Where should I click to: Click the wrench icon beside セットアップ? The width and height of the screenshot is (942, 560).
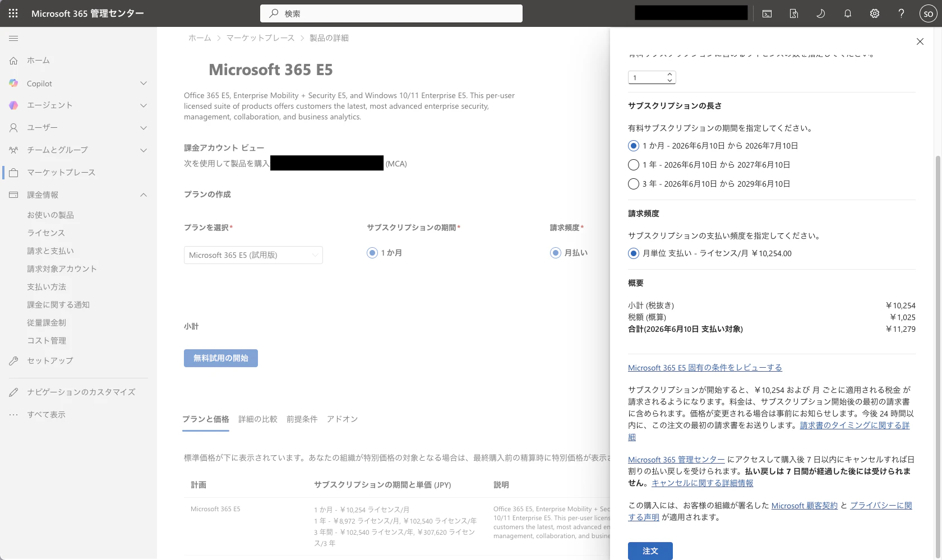click(13, 361)
